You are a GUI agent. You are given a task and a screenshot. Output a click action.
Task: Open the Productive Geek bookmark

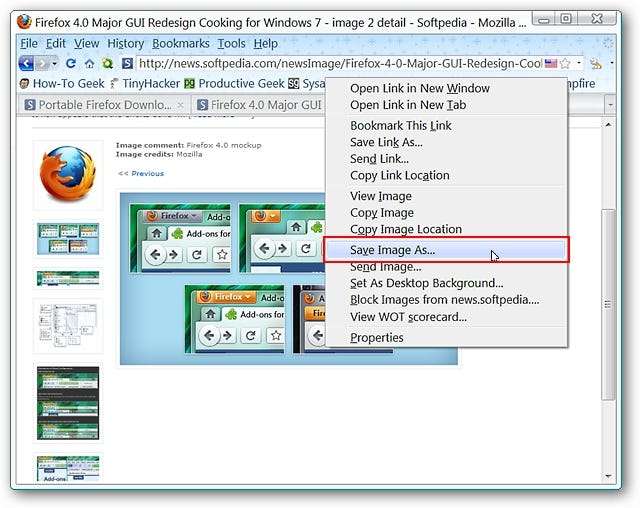pyautogui.click(x=235, y=84)
